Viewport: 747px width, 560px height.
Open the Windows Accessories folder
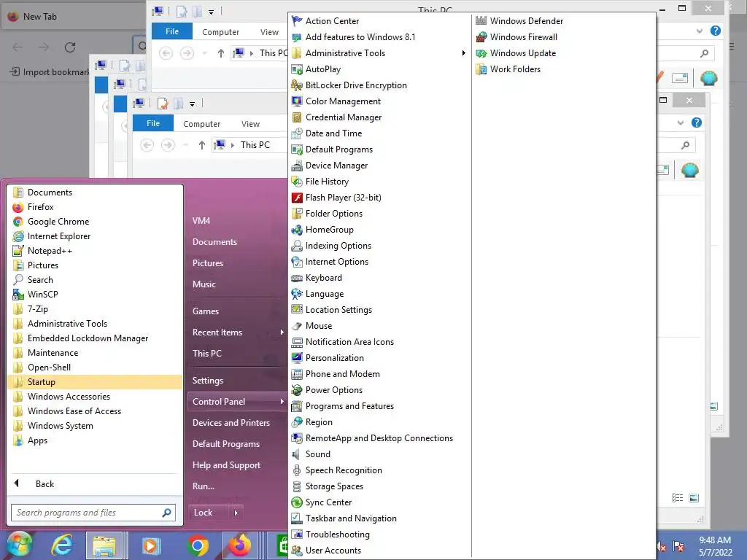click(x=95, y=397)
